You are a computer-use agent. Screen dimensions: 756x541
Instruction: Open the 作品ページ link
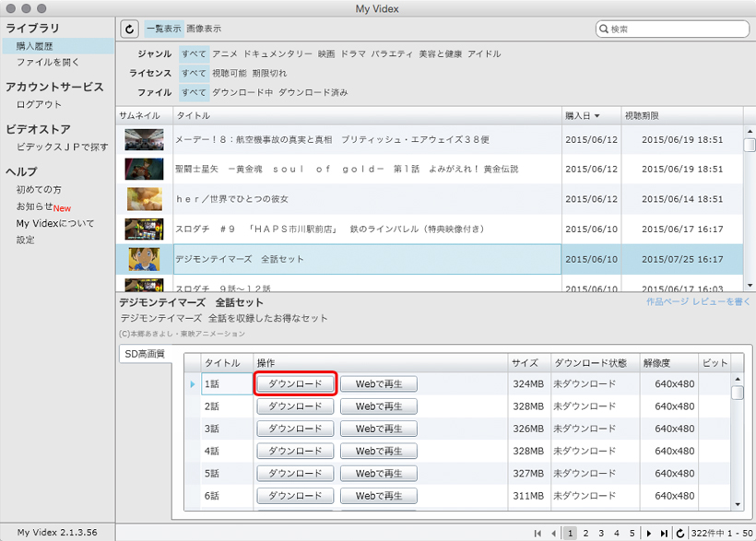click(667, 302)
